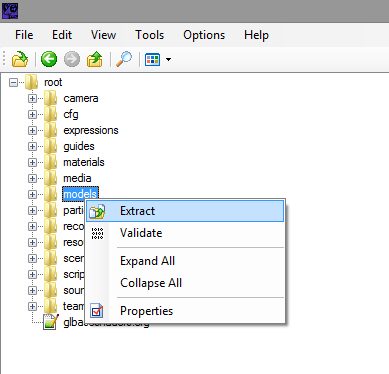This screenshot has height=374, width=389.
Task: Choose Extract from the context menu
Action: pyautogui.click(x=185, y=211)
